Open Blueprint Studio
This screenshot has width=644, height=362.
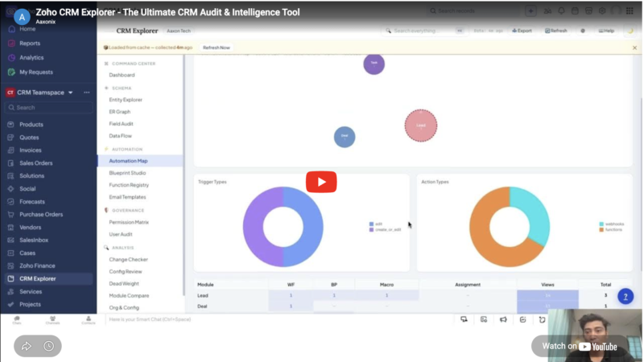pyautogui.click(x=127, y=173)
